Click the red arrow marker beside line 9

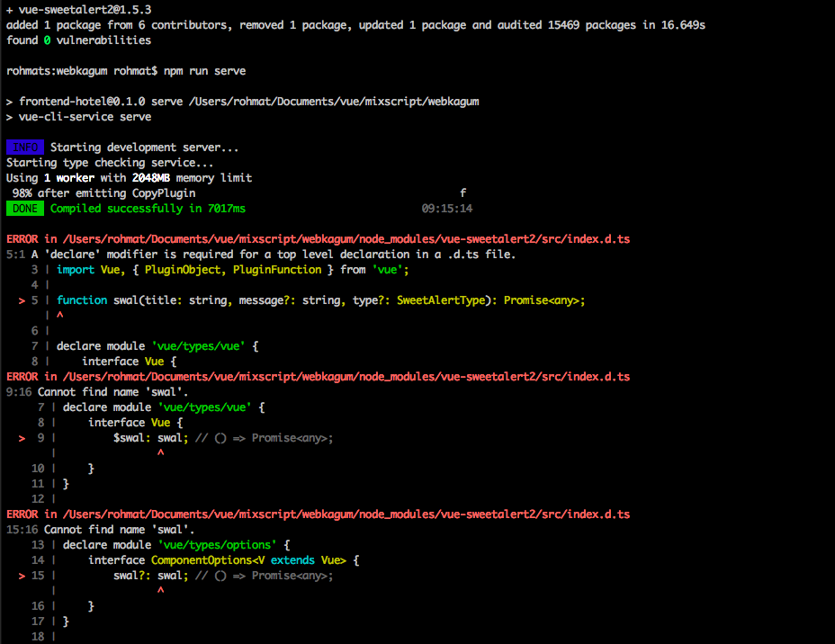(x=22, y=437)
